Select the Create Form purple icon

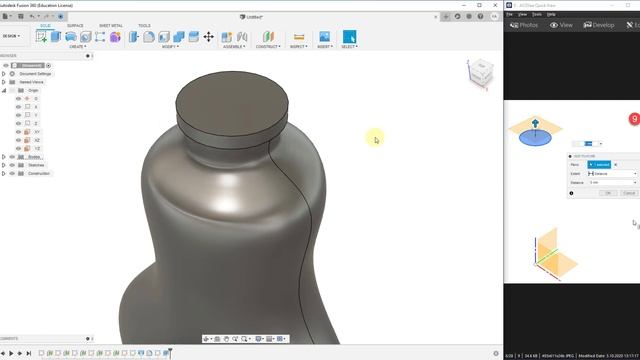pos(115,37)
